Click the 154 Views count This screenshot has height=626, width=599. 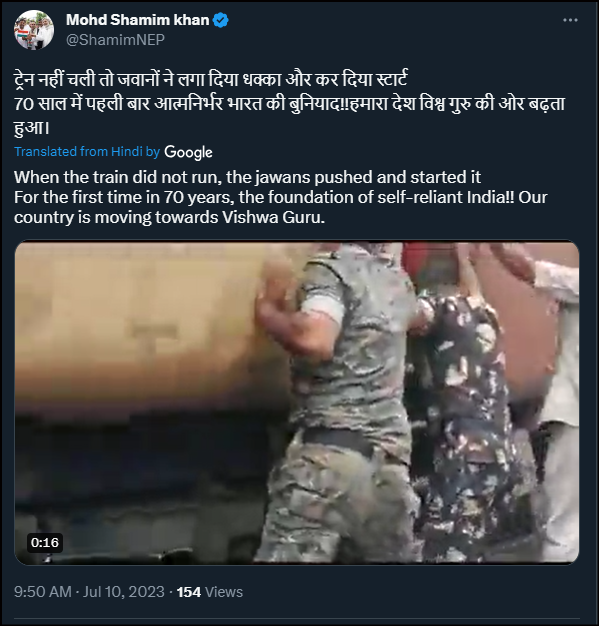[210, 592]
